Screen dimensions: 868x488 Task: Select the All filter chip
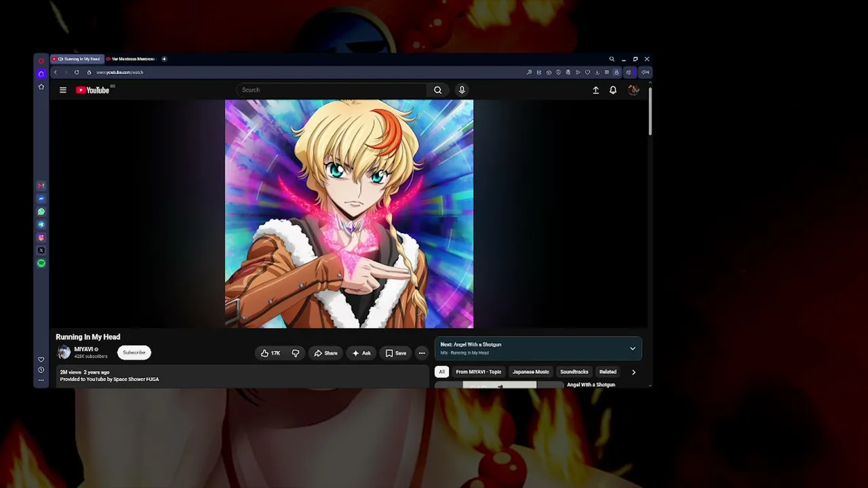point(441,372)
